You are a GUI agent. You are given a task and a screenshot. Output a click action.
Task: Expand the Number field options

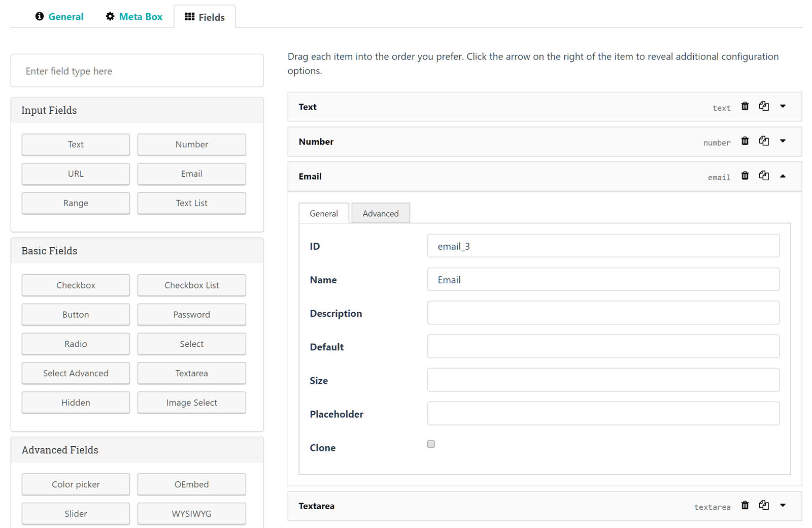tap(783, 141)
